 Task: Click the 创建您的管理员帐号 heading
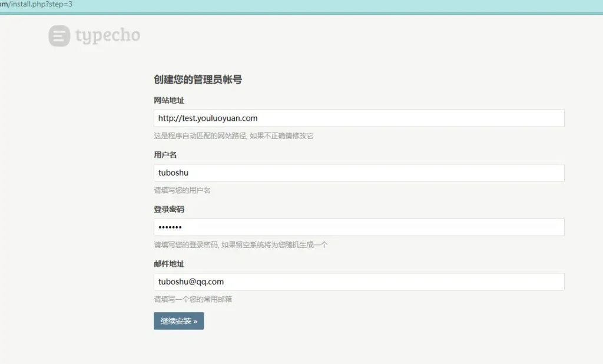point(198,80)
